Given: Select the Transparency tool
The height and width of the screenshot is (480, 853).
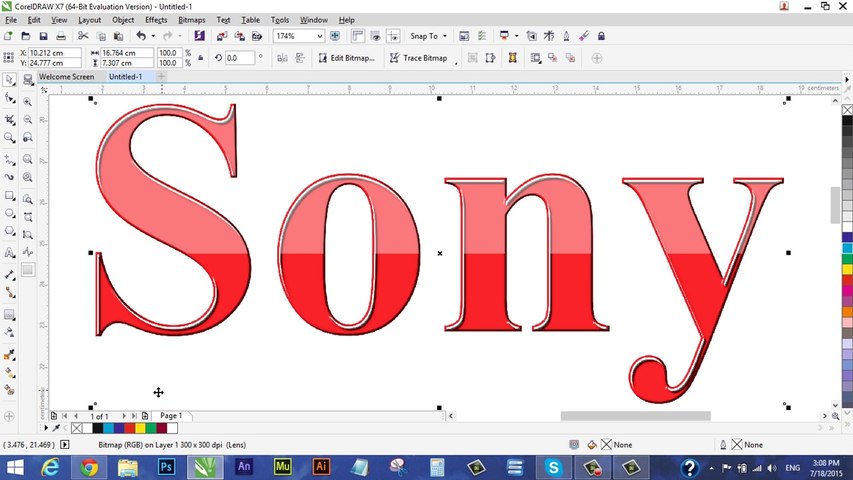Looking at the screenshot, I should pyautogui.click(x=9, y=333).
